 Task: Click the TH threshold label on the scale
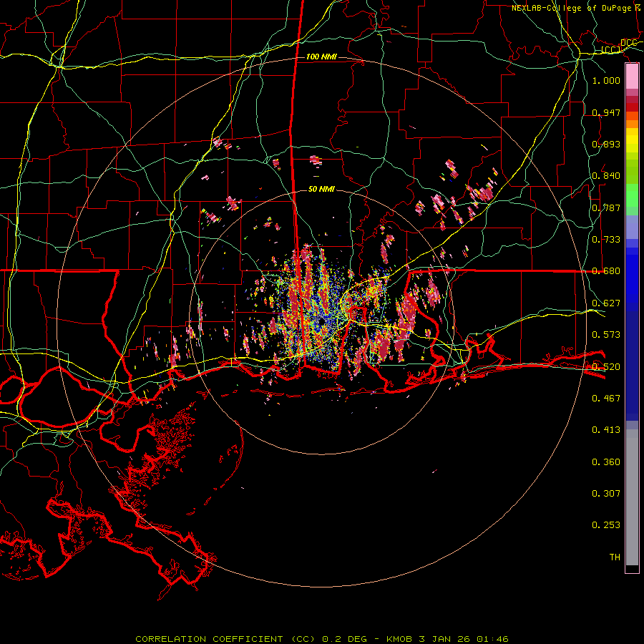click(x=615, y=557)
